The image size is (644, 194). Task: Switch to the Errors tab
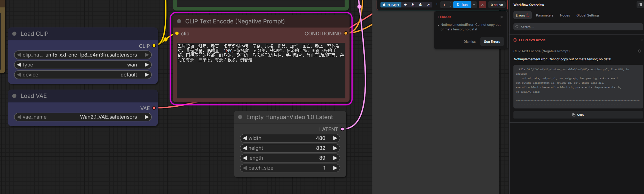(x=522, y=15)
